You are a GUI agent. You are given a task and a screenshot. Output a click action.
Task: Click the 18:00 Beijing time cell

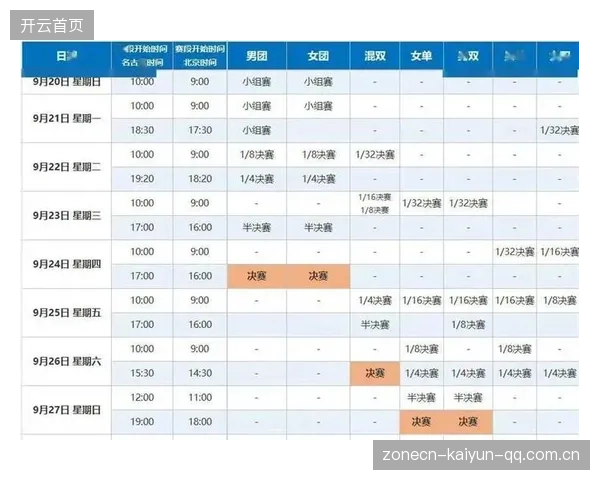coord(200,422)
